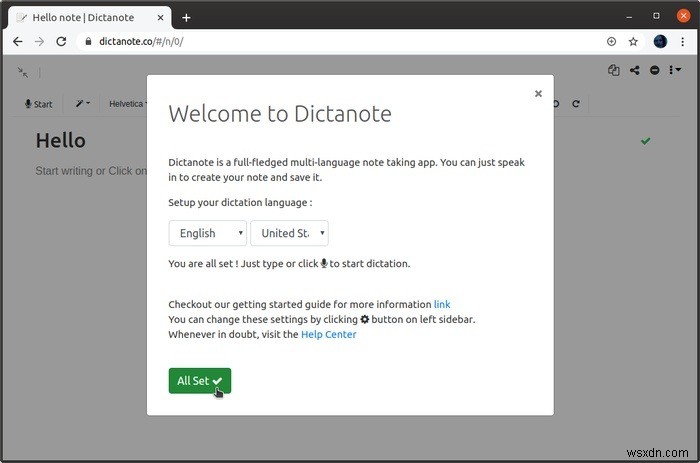Bookmark this page with star icon
This screenshot has width=700, height=463.
tap(633, 42)
